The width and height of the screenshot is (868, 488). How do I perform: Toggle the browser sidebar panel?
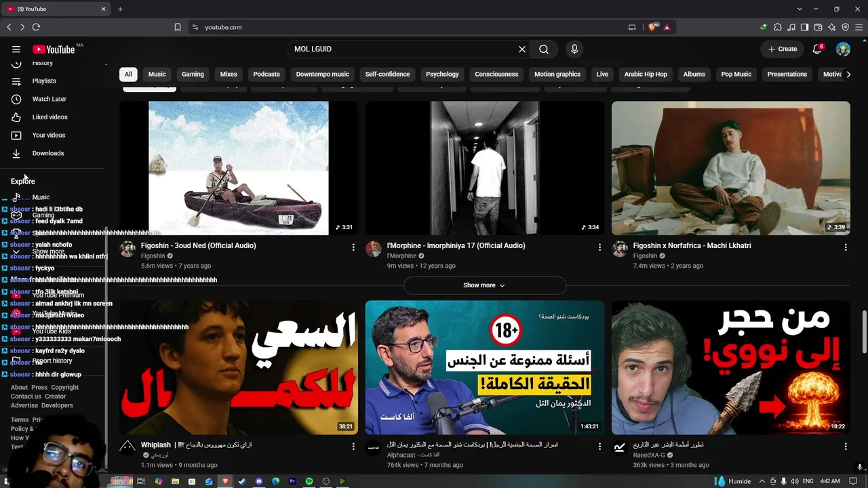click(x=805, y=27)
